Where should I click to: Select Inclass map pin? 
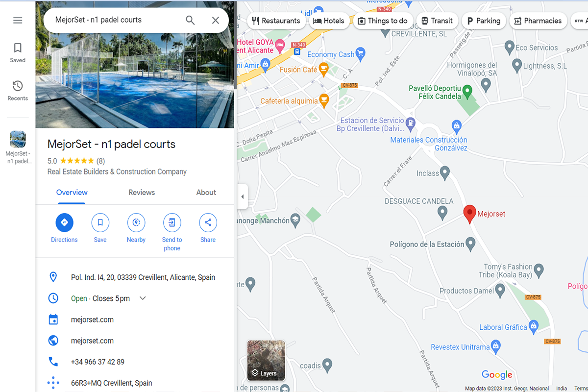444,173
